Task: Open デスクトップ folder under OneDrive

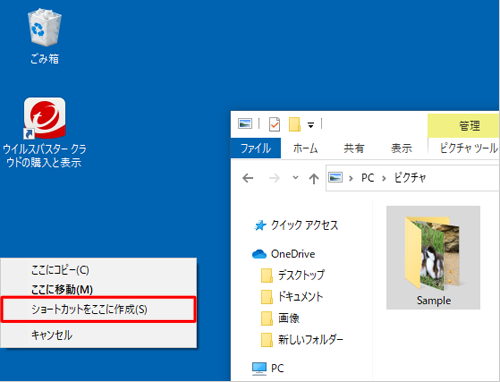Action: point(302,275)
